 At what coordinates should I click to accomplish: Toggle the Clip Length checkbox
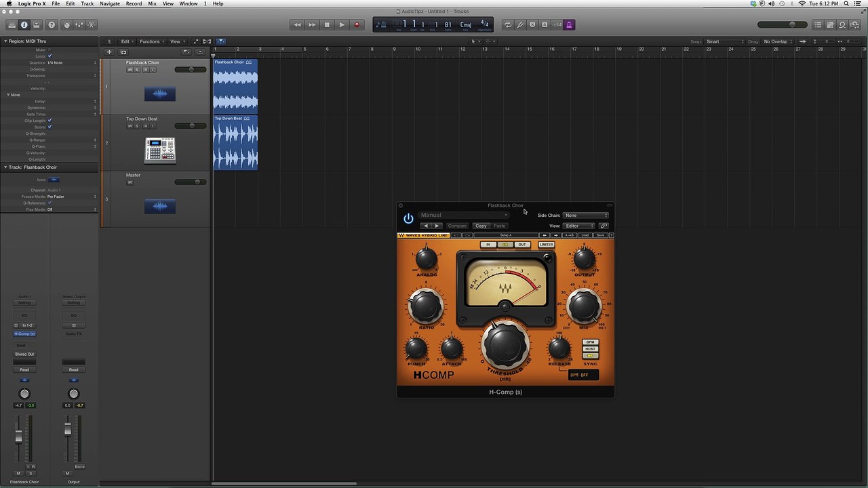point(50,121)
